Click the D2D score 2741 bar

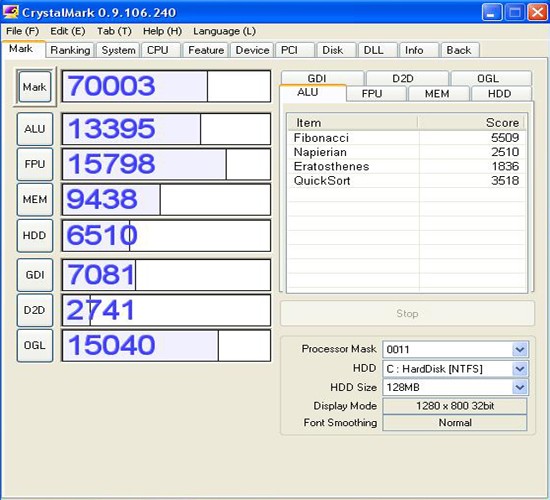(166, 310)
